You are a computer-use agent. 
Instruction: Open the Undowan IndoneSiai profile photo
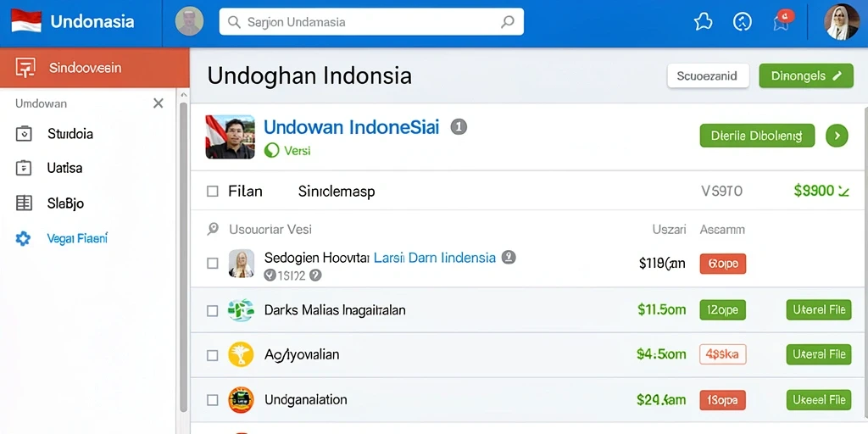coord(231,136)
